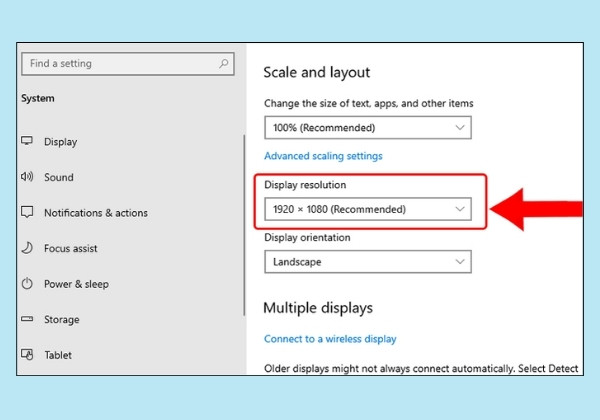Open the 100% (Recommended) scaling dropdown

tap(368, 128)
